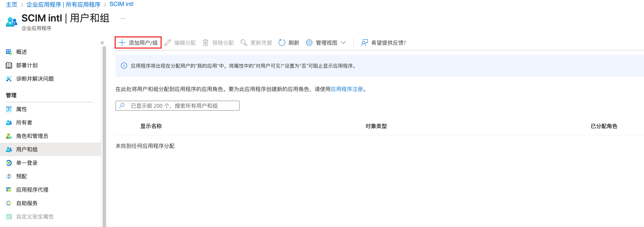Sort by 显示名称 column header
Screen dimensions: 644x227
(x=151, y=126)
